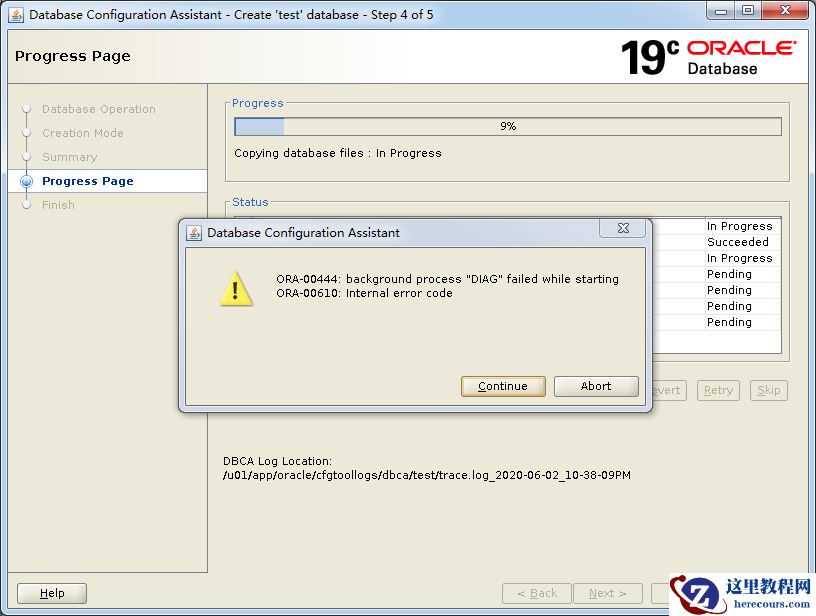Viewport: 816px width, 616px height.
Task: Click the DBCA trace log path
Action: pyautogui.click(x=427, y=475)
